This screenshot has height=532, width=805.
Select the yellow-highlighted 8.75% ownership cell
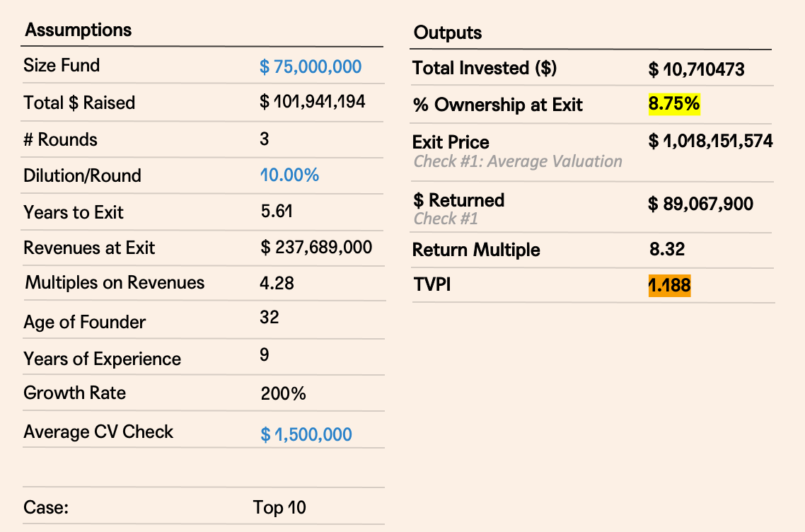pos(674,105)
